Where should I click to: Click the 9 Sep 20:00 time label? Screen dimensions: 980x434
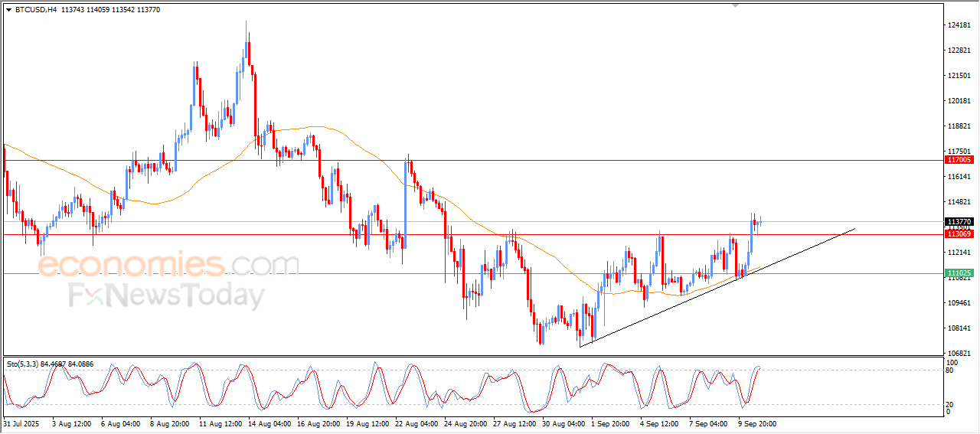(x=757, y=423)
